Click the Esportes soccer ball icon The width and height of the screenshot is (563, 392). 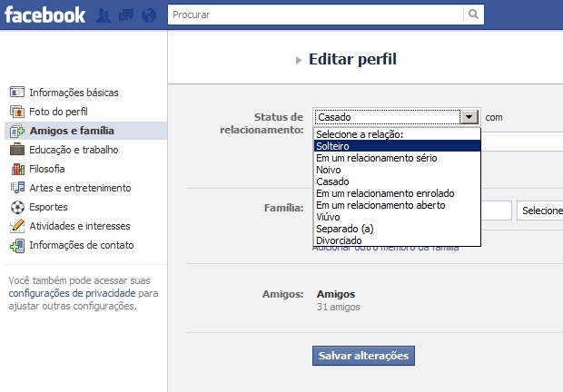click(17, 207)
